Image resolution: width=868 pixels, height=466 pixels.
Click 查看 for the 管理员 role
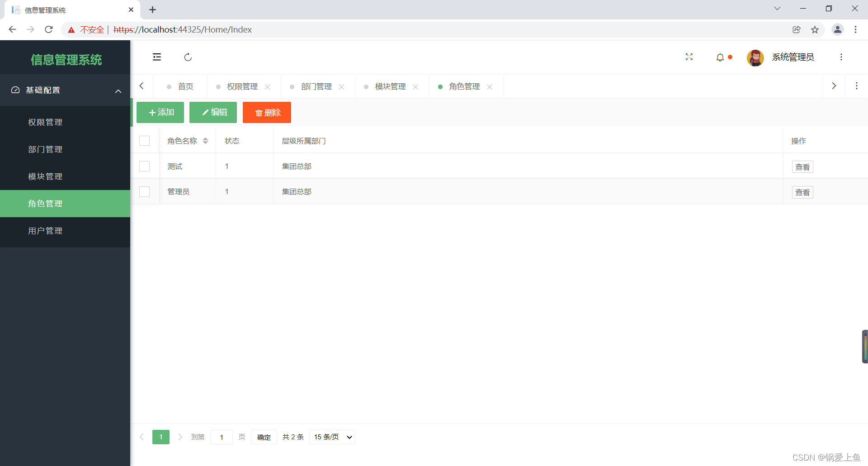pos(802,192)
